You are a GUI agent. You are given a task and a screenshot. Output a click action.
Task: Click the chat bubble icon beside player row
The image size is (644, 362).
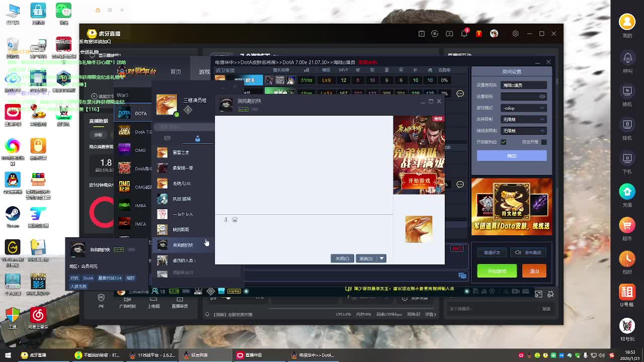tap(460, 94)
